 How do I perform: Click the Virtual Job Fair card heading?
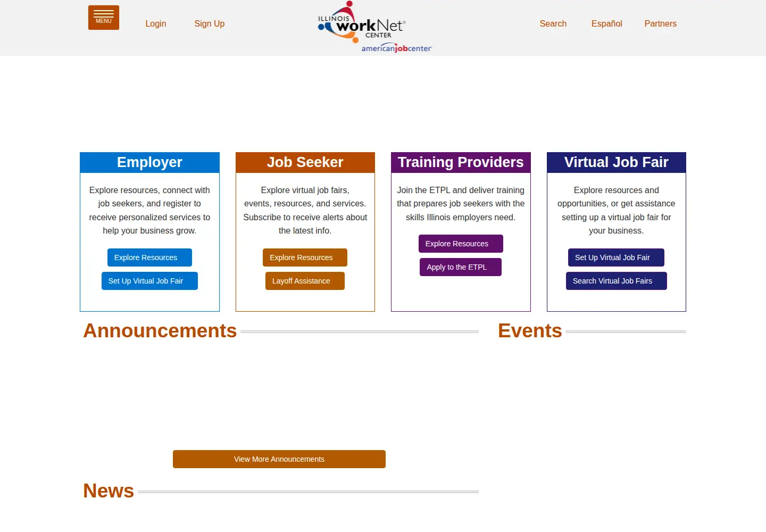pos(617,162)
